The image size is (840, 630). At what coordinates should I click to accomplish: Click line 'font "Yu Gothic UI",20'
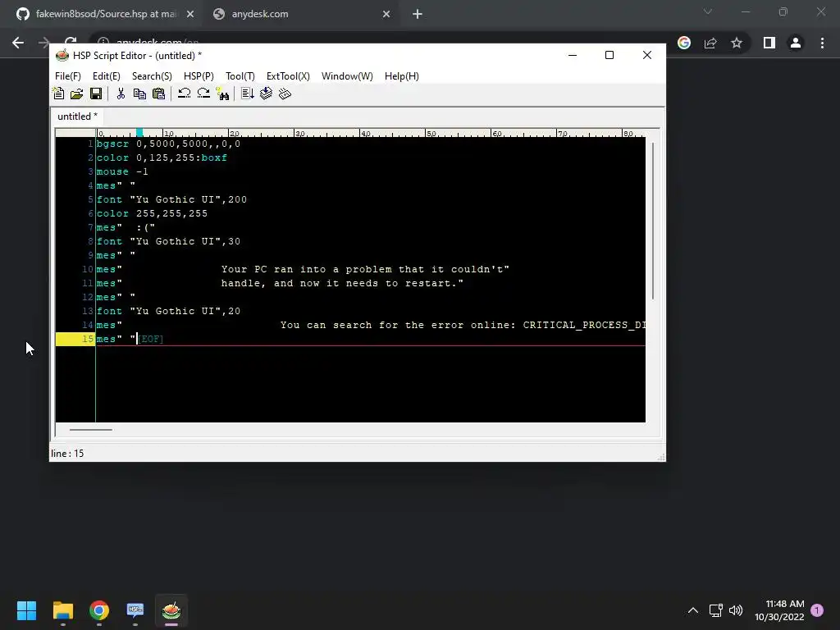point(168,311)
